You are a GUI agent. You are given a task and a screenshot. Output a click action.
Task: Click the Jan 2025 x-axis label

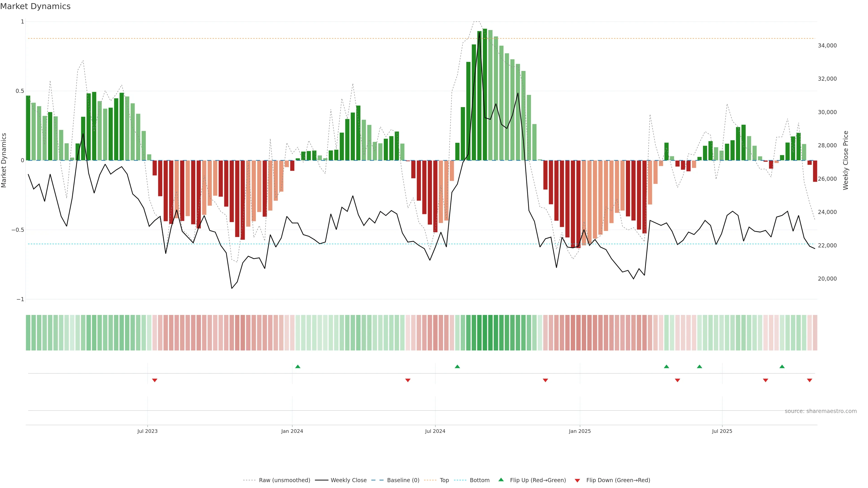point(580,431)
